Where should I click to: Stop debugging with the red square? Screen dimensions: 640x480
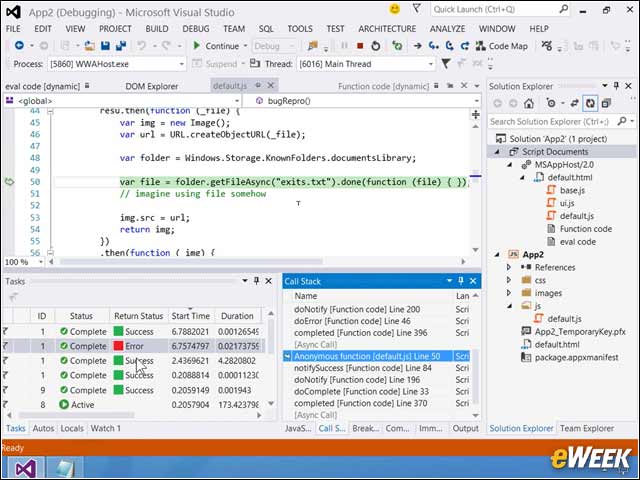pos(360,46)
